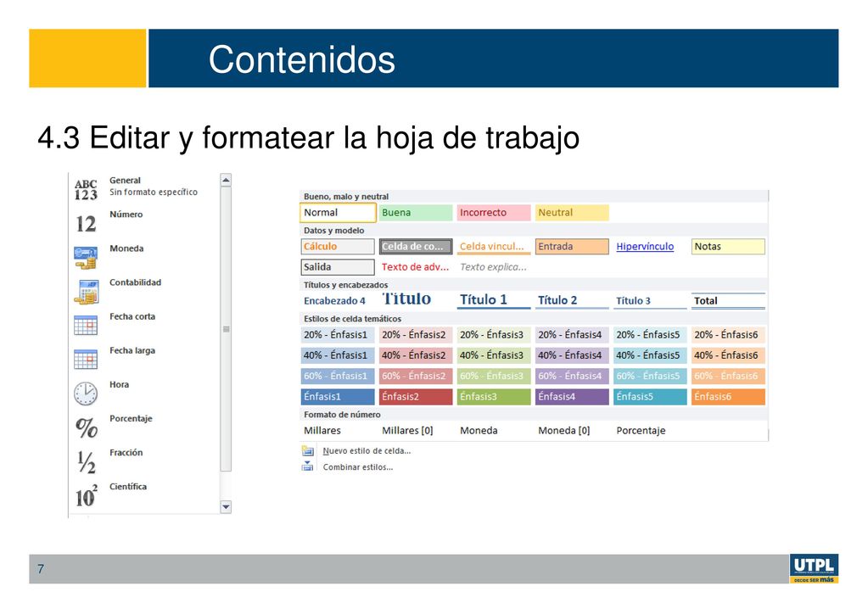Apply 20% - Énfasis1 style
Image resolution: width=868 pixels, height=614 pixels.
338,335
